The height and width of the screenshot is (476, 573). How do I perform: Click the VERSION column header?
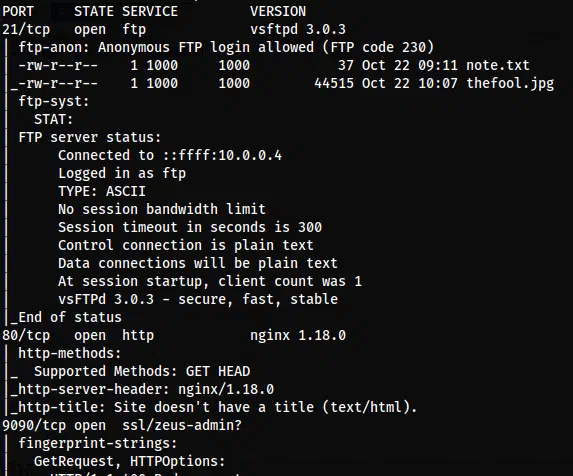tap(278, 11)
